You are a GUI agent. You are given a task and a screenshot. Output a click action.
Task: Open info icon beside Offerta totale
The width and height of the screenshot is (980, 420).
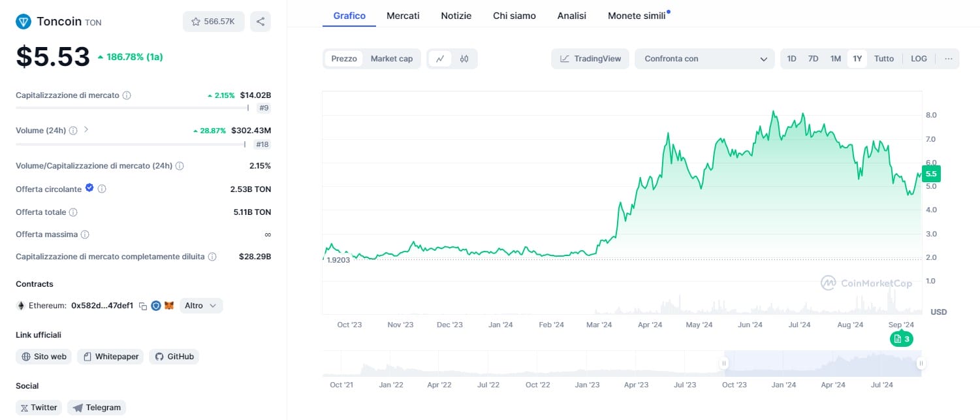coord(73,212)
